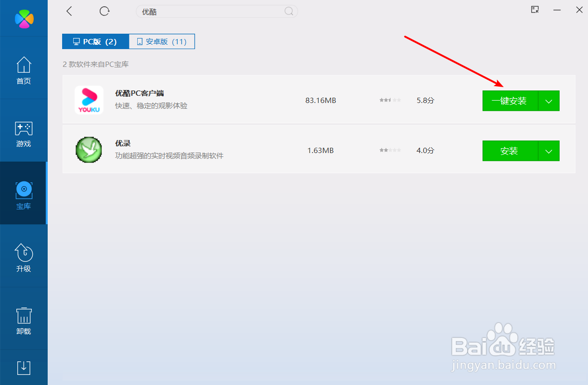Open the 首页 home section

coord(24,70)
